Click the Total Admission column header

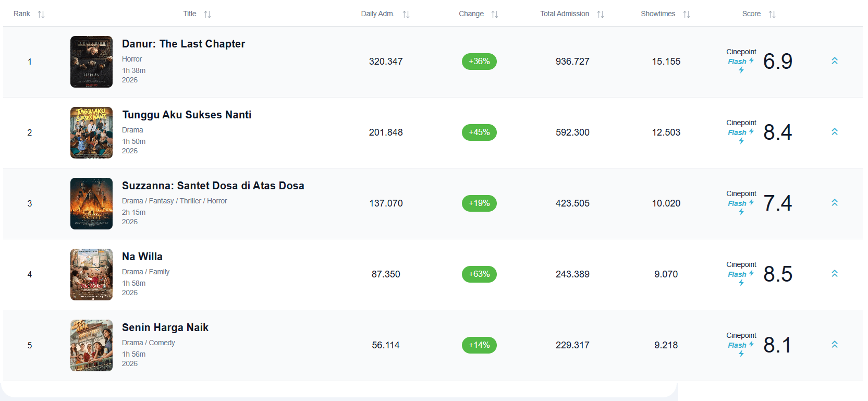565,14
